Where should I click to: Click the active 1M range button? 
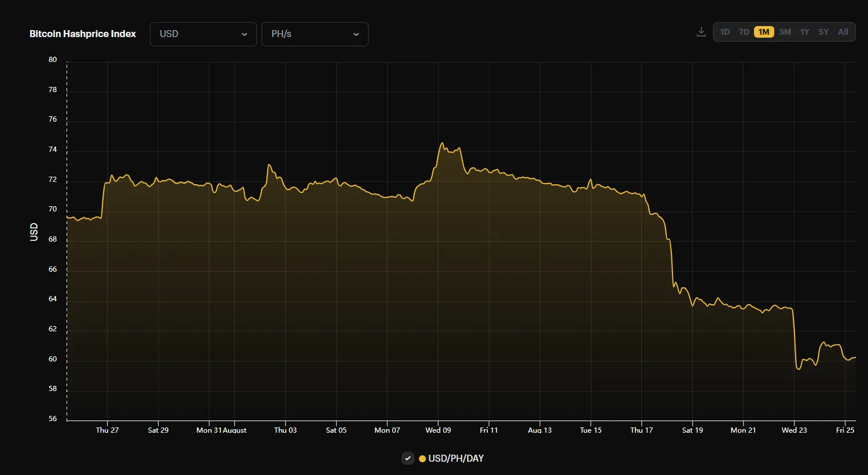click(764, 32)
